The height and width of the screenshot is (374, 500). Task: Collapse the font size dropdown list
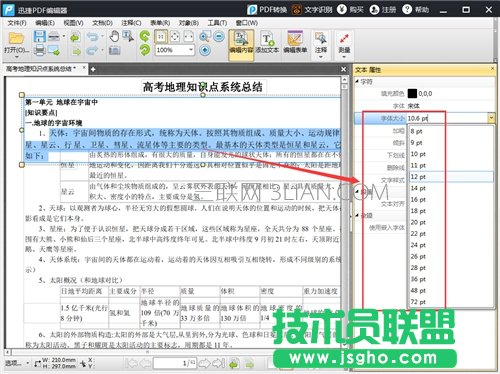click(491, 118)
